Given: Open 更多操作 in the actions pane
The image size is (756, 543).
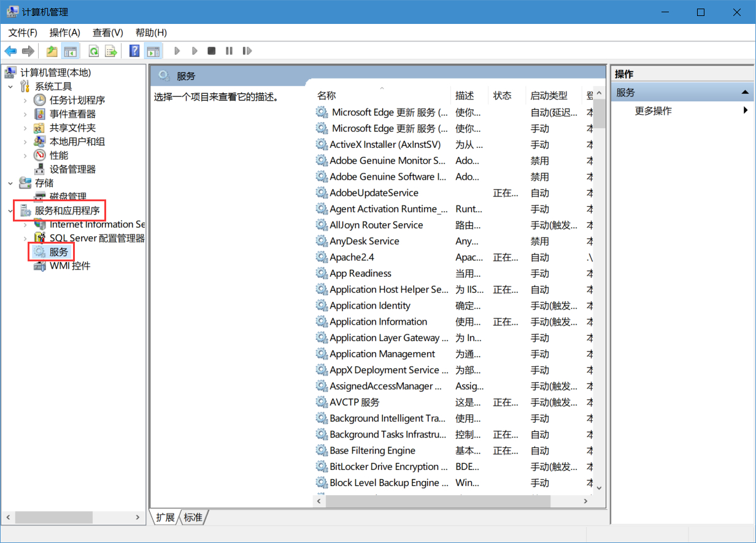Looking at the screenshot, I should click(x=653, y=111).
